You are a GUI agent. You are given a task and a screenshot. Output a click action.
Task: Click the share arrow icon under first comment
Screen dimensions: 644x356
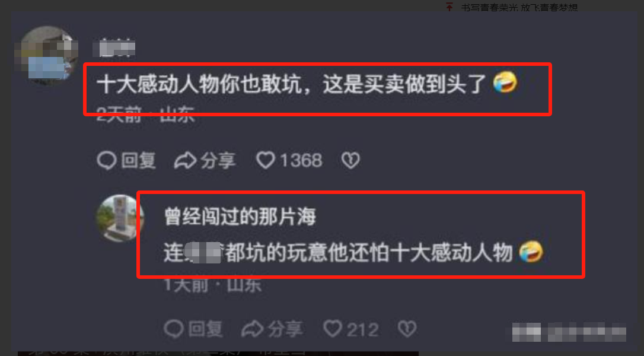(x=185, y=160)
